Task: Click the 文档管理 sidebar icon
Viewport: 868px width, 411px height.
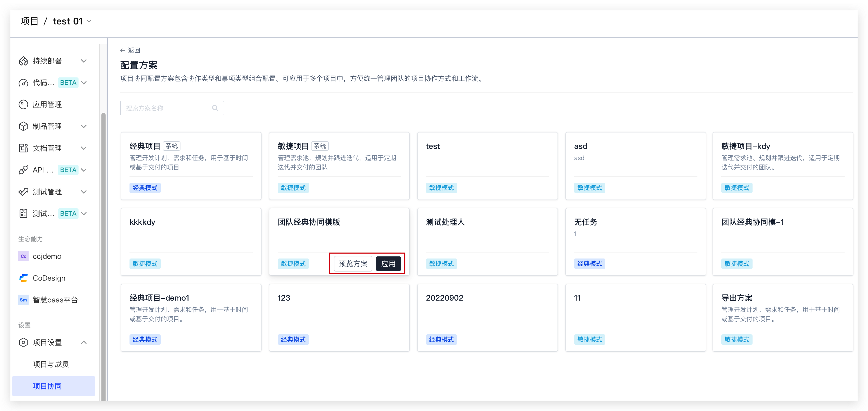Action: pyautogui.click(x=23, y=148)
